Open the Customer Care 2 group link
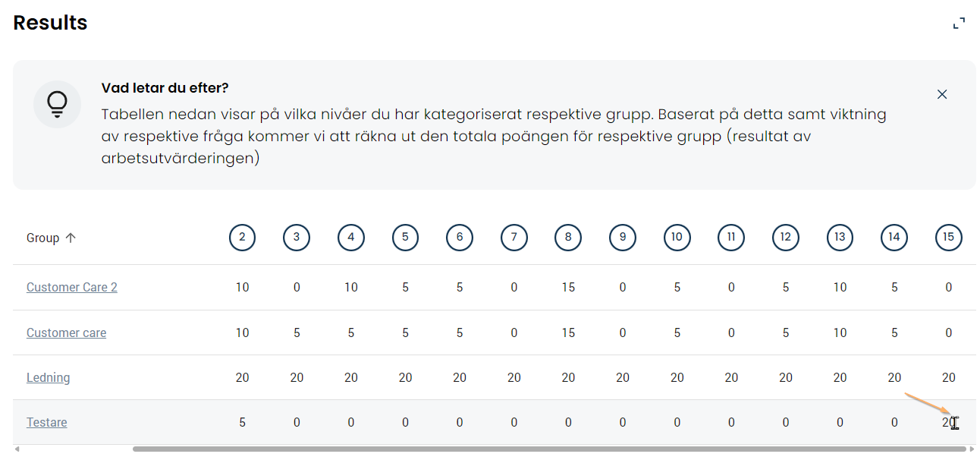Screen dimensions: 980x457 [x=72, y=287]
